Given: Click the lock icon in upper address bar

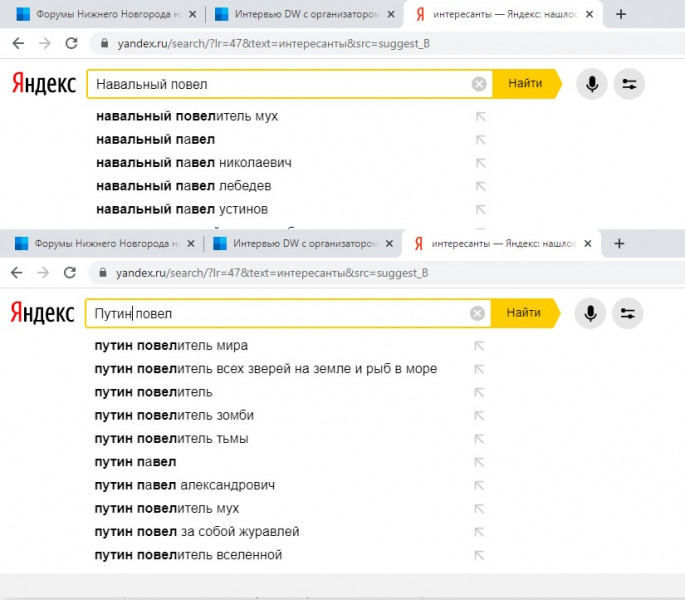Looking at the screenshot, I should pos(104,43).
